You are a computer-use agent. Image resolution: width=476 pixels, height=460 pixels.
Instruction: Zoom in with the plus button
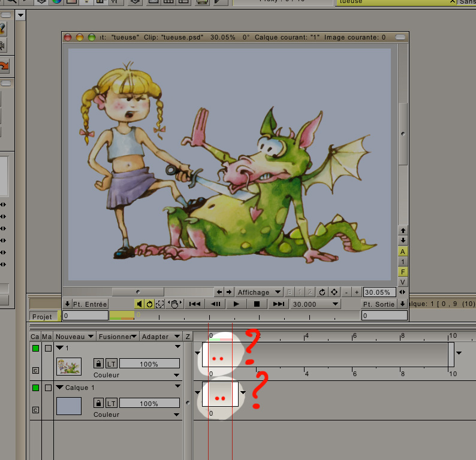(357, 292)
